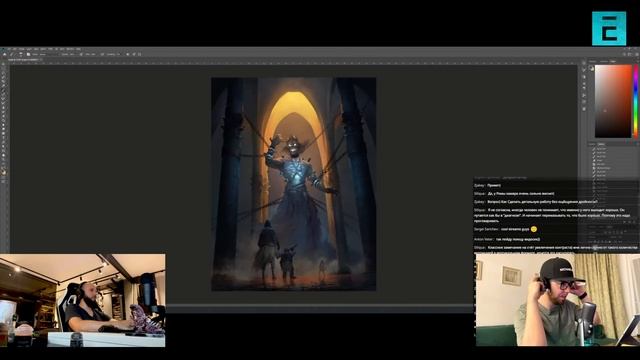The height and width of the screenshot is (360, 640).
Task: Click the Flow value field
Action: click(x=93, y=54)
